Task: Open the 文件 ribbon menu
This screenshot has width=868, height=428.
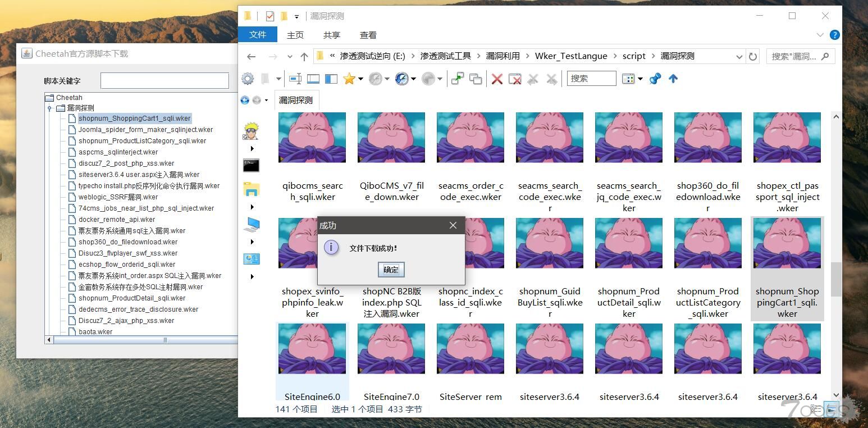Action: pos(258,34)
